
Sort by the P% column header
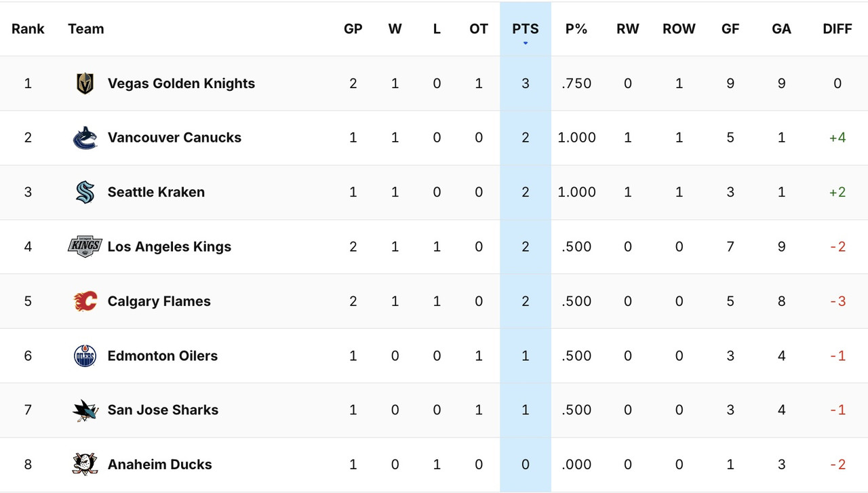click(576, 28)
